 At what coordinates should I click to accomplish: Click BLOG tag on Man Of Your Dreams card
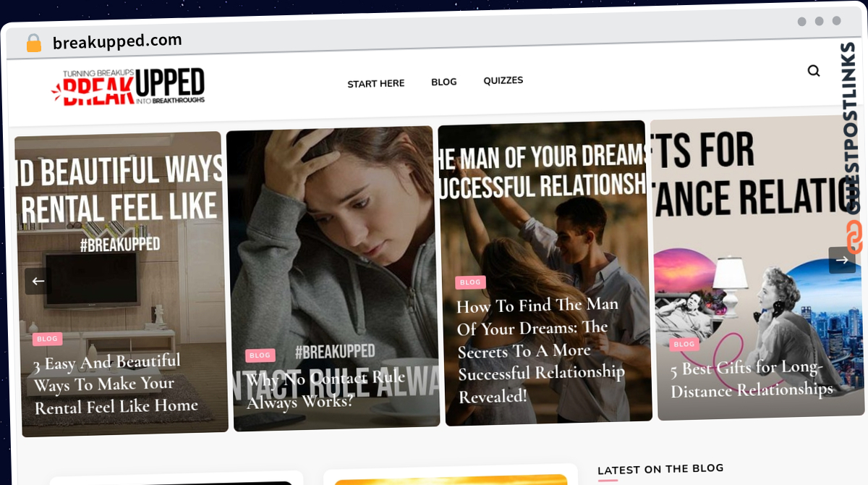point(470,282)
